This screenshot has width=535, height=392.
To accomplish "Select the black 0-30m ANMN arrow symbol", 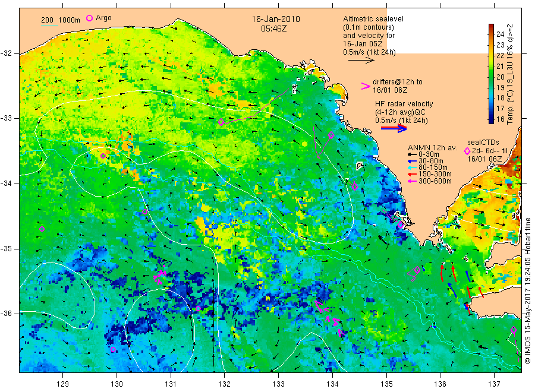I will [412, 154].
